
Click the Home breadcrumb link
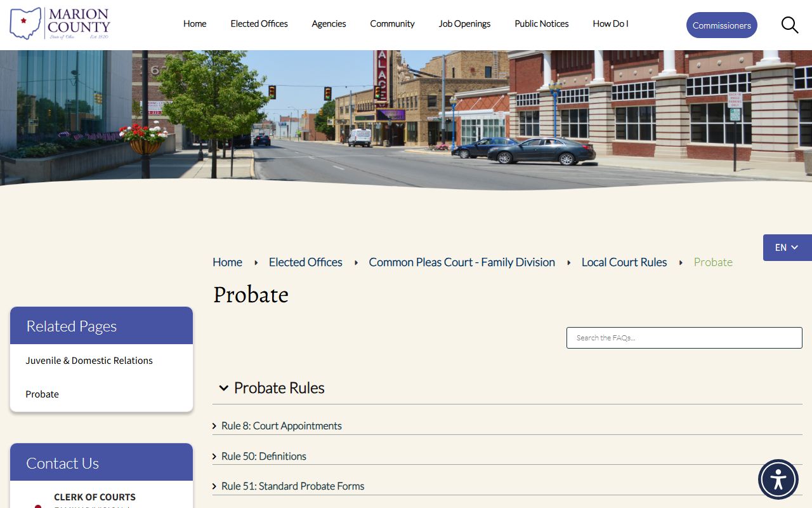pyautogui.click(x=227, y=262)
